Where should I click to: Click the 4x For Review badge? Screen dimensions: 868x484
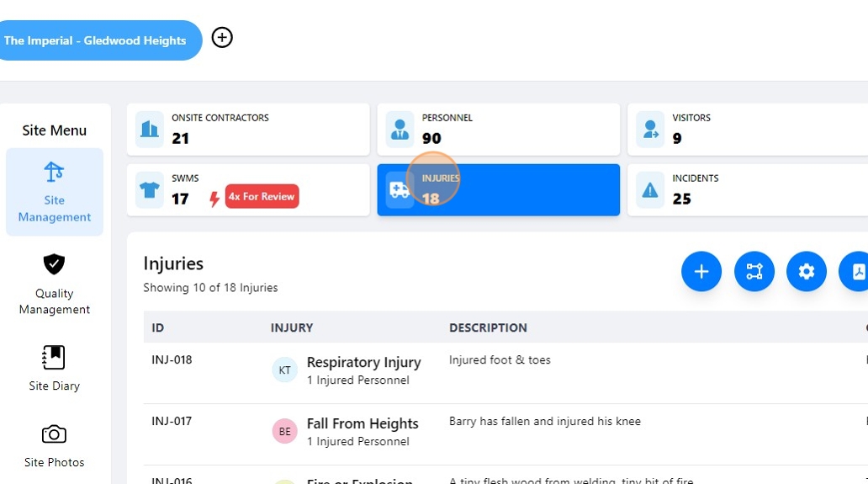point(262,197)
